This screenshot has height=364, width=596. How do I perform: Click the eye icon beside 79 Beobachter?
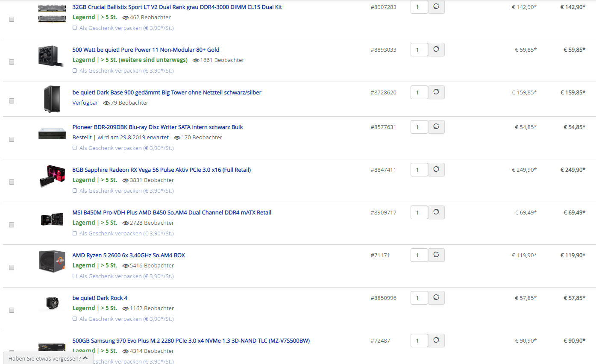tap(106, 103)
